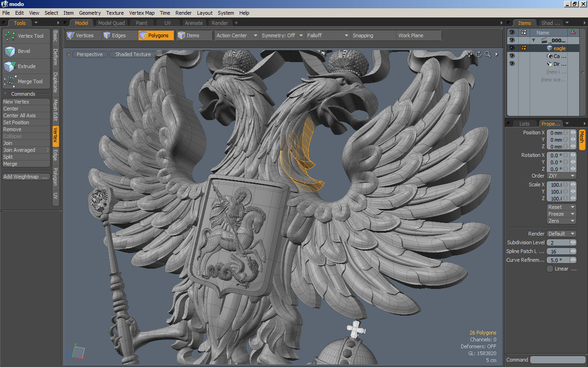Click the item selection column header icon
This screenshot has height=368, width=588.
(x=524, y=33)
